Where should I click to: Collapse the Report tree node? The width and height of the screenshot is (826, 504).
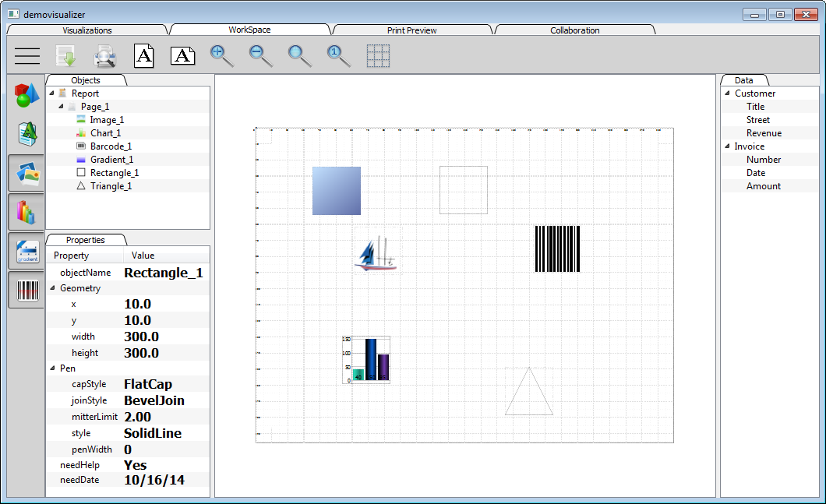[51, 93]
